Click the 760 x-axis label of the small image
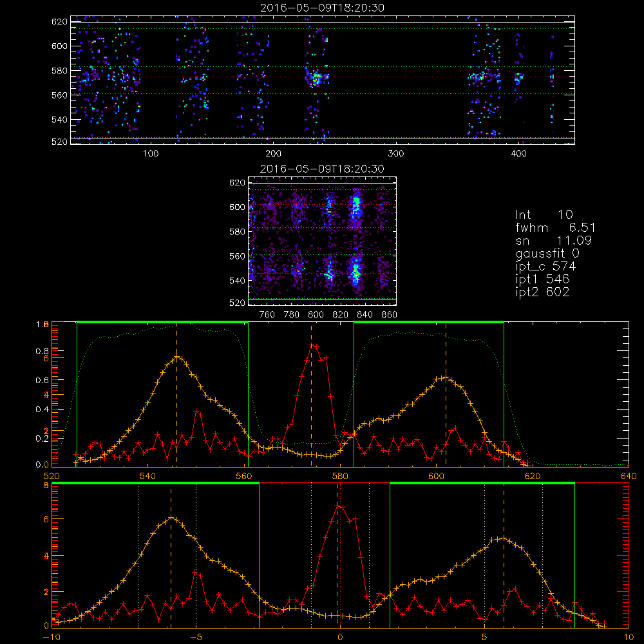This screenshot has height=644, width=644. coord(267,315)
